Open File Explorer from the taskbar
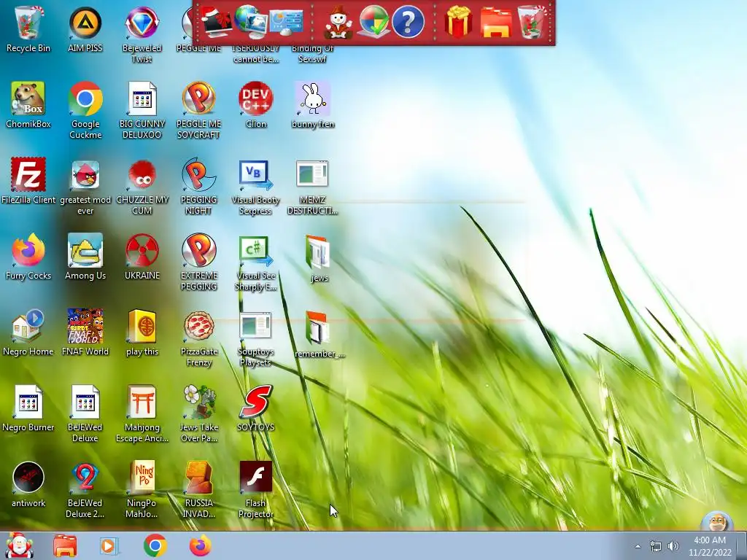Image resolution: width=747 pixels, height=560 pixels. (65, 545)
